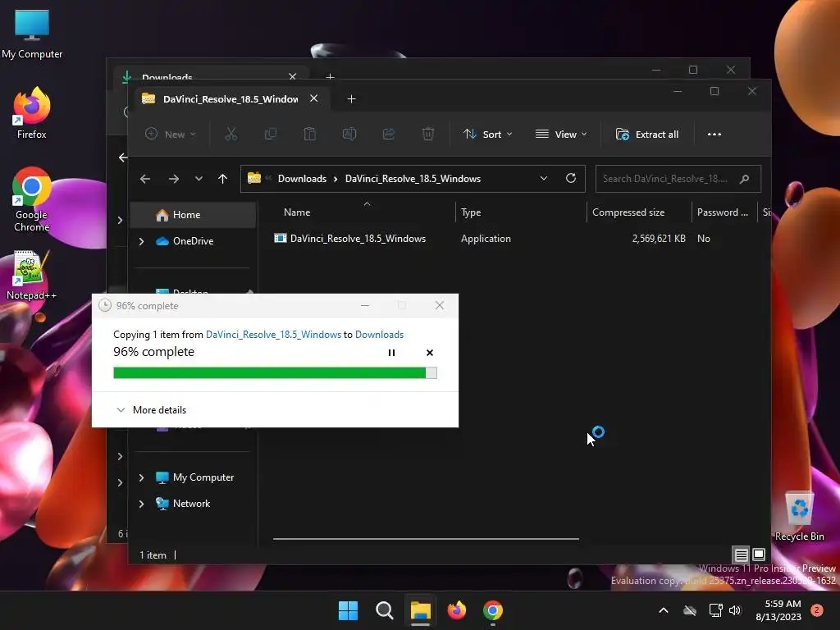Expand More details in copy dialog

(x=152, y=410)
